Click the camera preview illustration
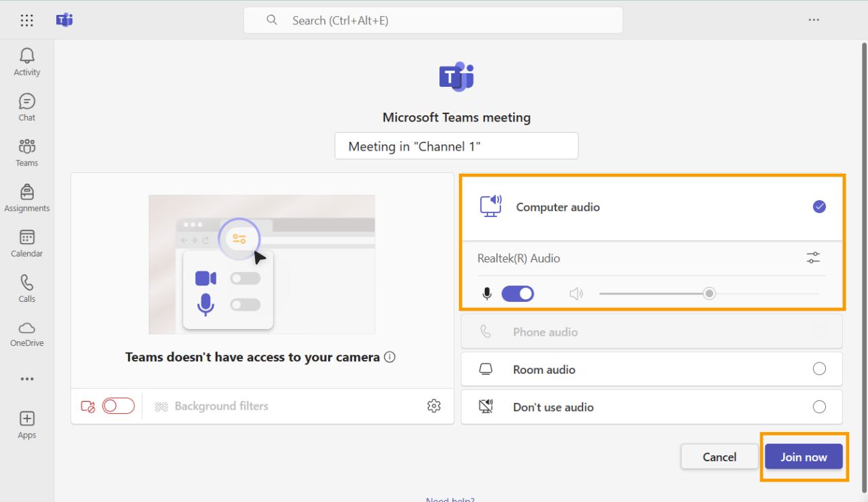The height and width of the screenshot is (502, 868). (262, 265)
